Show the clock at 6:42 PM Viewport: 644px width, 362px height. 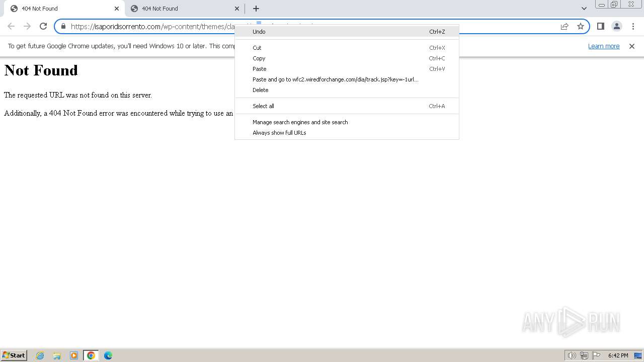[x=618, y=355]
